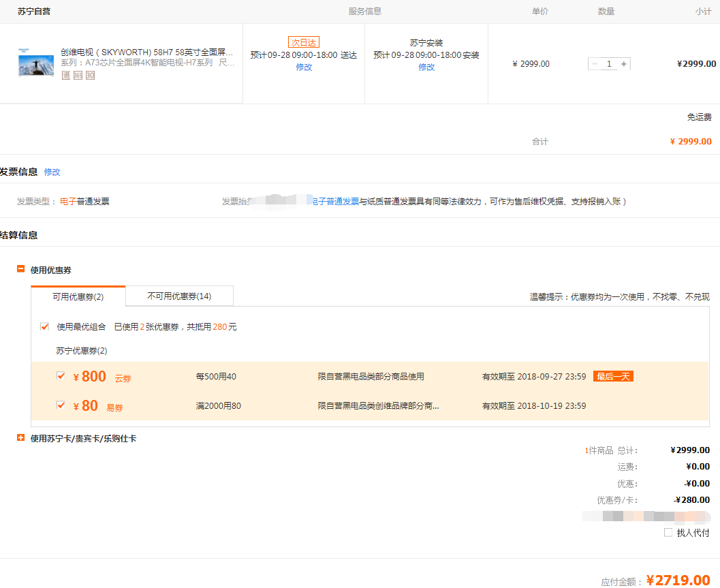Click the 30 day badge icon
This screenshot has height=588, width=720.
click(91, 76)
